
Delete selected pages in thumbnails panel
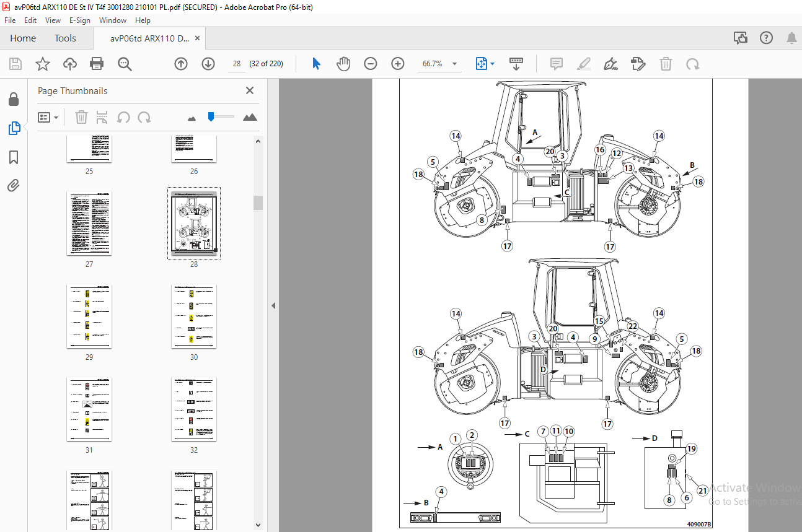pos(81,117)
